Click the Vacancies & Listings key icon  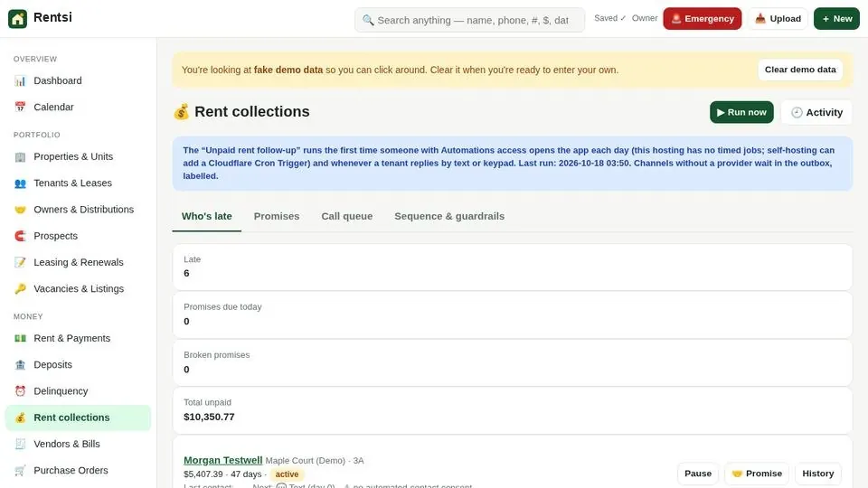tap(21, 289)
